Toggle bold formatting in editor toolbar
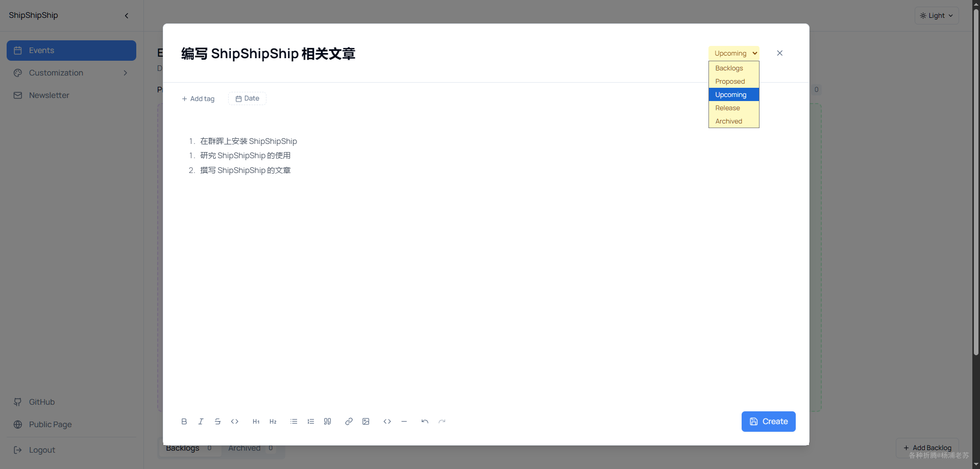The image size is (980, 469). (184, 422)
